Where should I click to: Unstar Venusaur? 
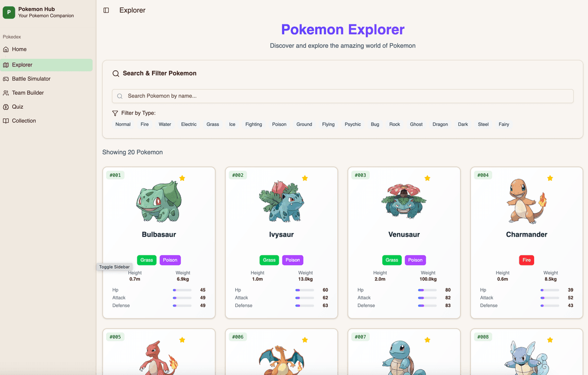click(427, 178)
